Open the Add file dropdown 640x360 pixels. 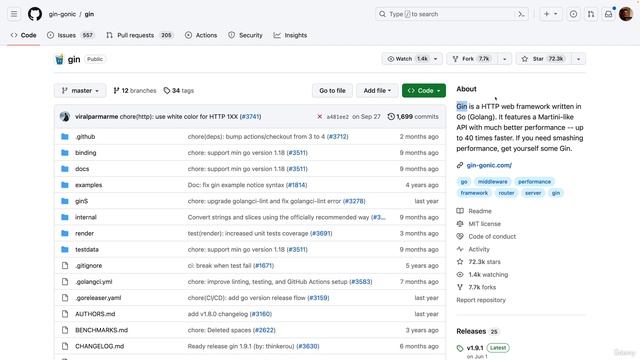click(x=377, y=91)
